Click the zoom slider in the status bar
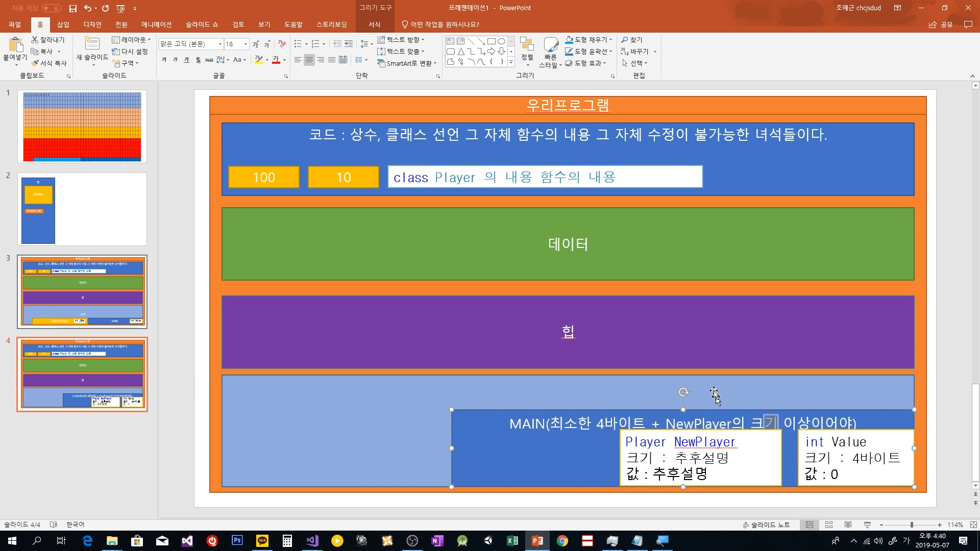 911,524
